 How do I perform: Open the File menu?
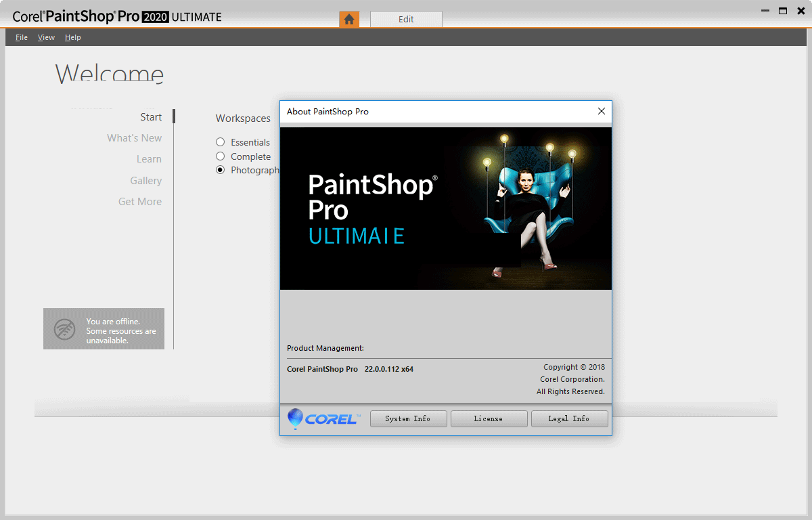click(x=21, y=37)
